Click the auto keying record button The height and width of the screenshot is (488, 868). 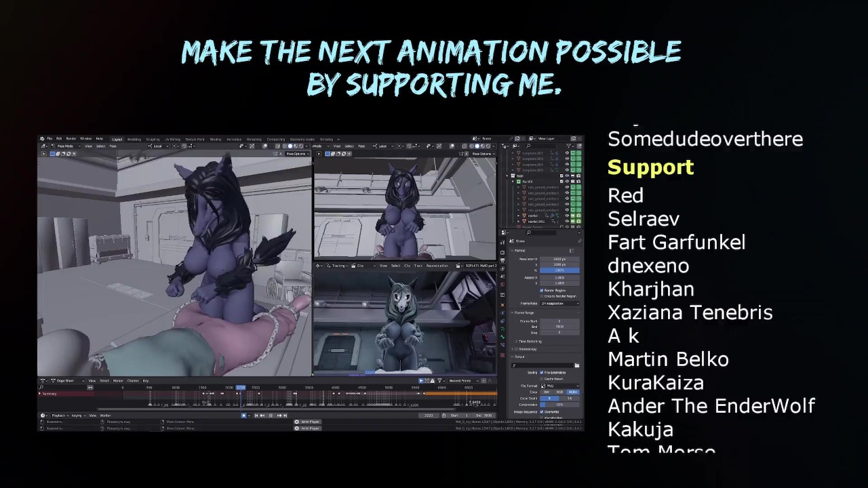coord(243,415)
